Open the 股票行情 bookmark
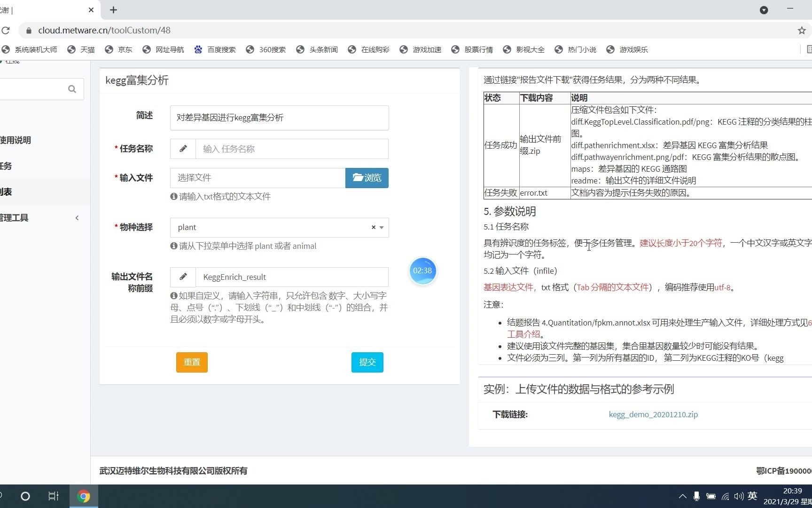The height and width of the screenshot is (508, 812). pos(472,49)
